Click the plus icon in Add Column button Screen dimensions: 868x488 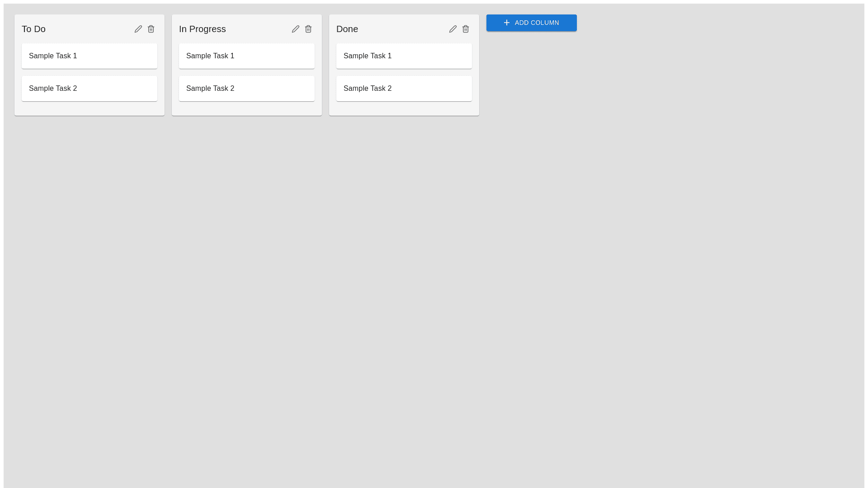pyautogui.click(x=507, y=23)
